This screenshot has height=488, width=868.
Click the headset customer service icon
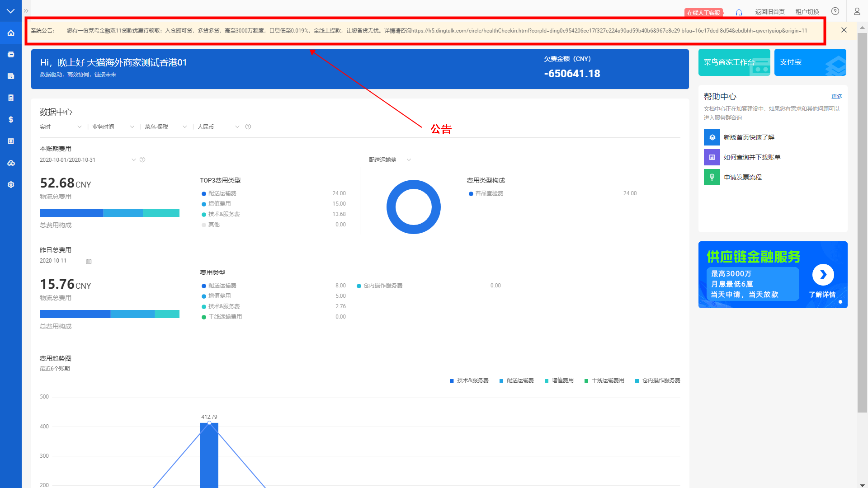[x=739, y=12]
